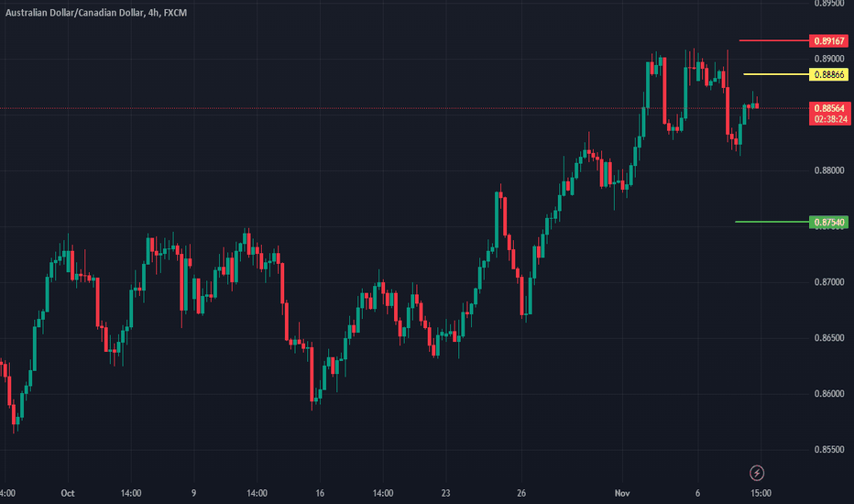Select the red horizontal line on chart
Image resolution: width=854 pixels, height=504 pixels.
click(774, 41)
